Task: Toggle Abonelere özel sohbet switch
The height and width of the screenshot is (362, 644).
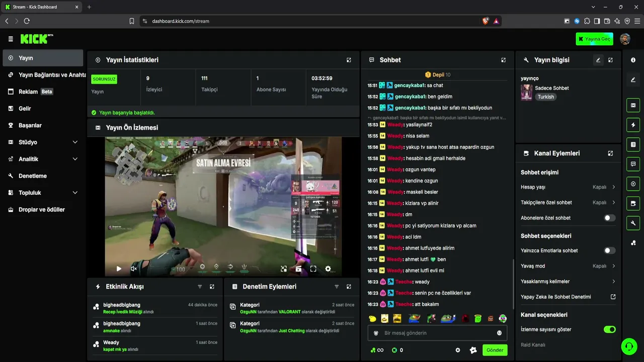Action: (x=609, y=218)
